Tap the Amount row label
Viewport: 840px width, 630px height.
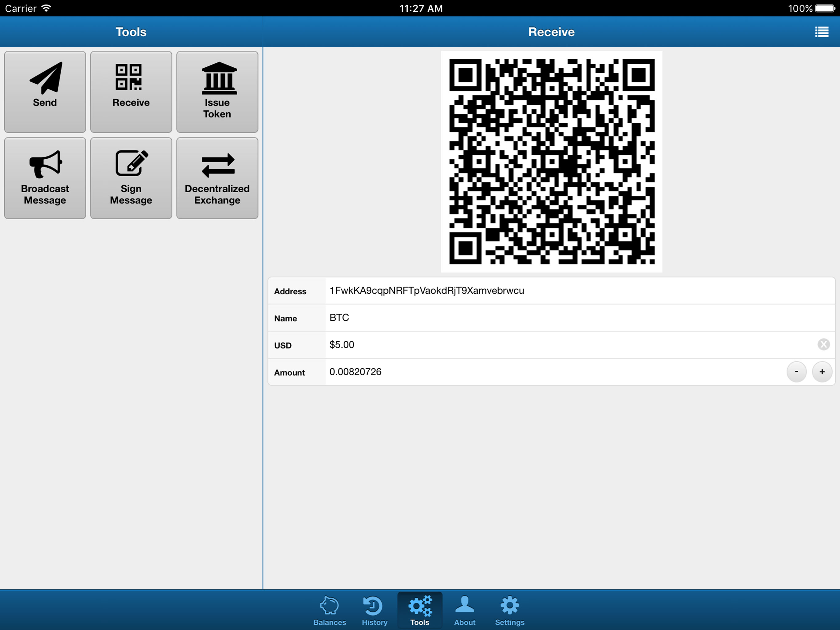click(x=289, y=373)
